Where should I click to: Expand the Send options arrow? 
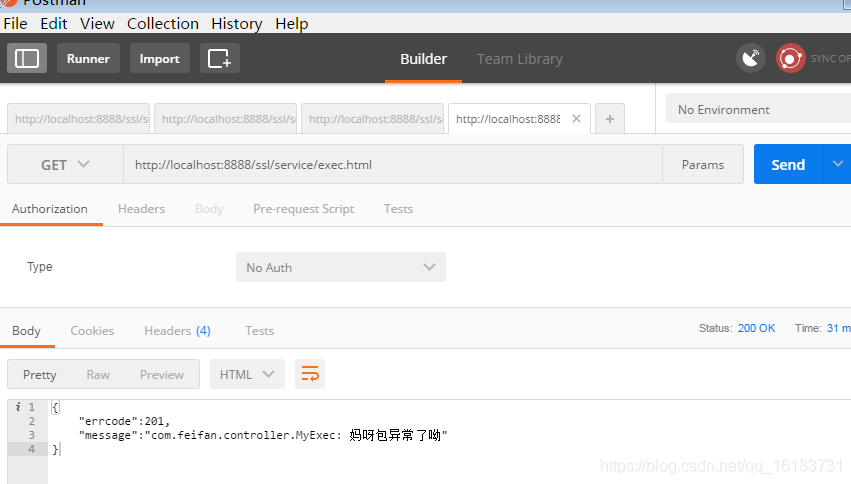(x=837, y=164)
